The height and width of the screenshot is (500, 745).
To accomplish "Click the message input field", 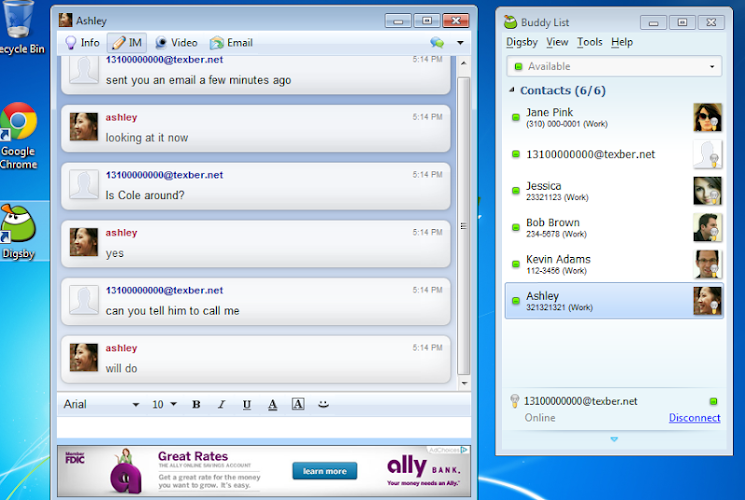I will pos(264,427).
